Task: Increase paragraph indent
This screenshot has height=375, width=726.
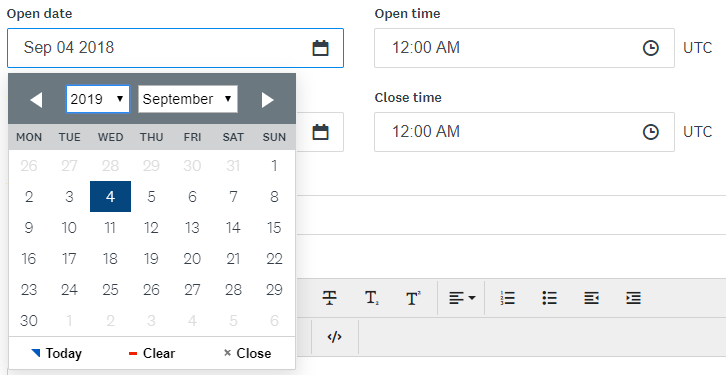Action: (633, 298)
